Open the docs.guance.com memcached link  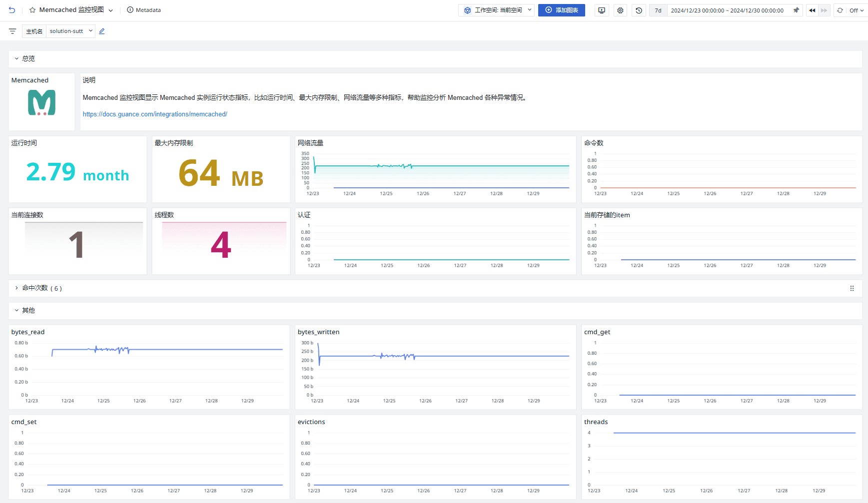pyautogui.click(x=155, y=114)
